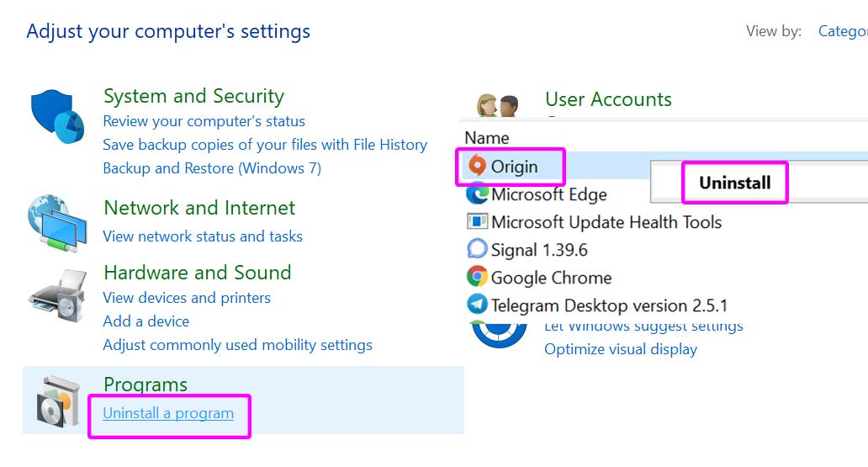Image resolution: width=868 pixels, height=467 pixels.
Task: Click the Programs box and disc icon
Action: pyautogui.click(x=58, y=401)
